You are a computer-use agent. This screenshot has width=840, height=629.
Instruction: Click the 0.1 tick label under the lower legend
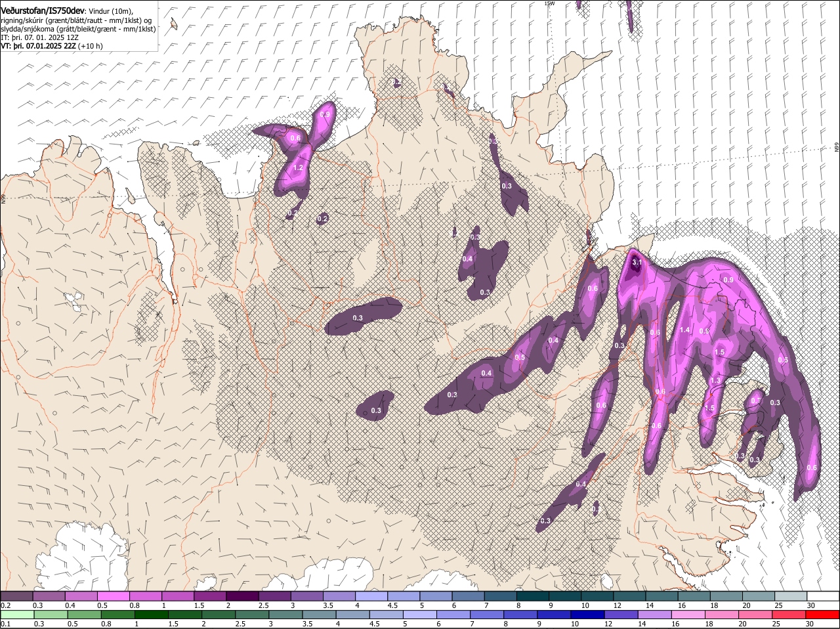(5, 624)
